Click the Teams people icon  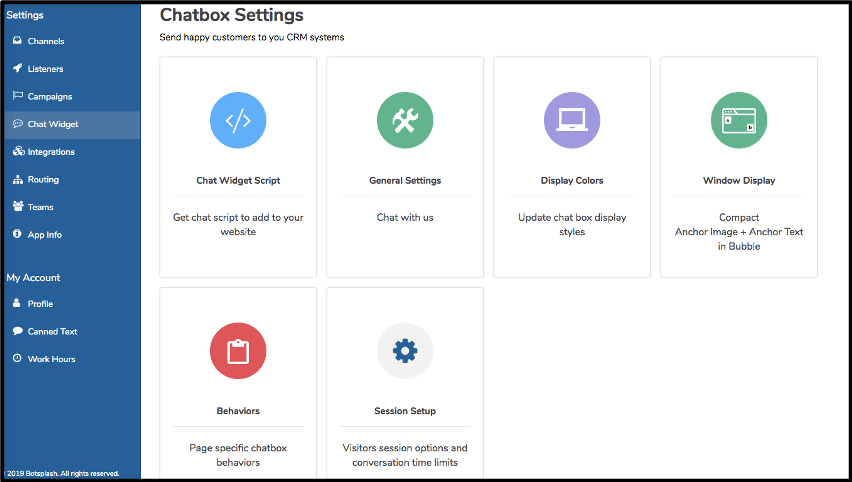[x=18, y=206]
